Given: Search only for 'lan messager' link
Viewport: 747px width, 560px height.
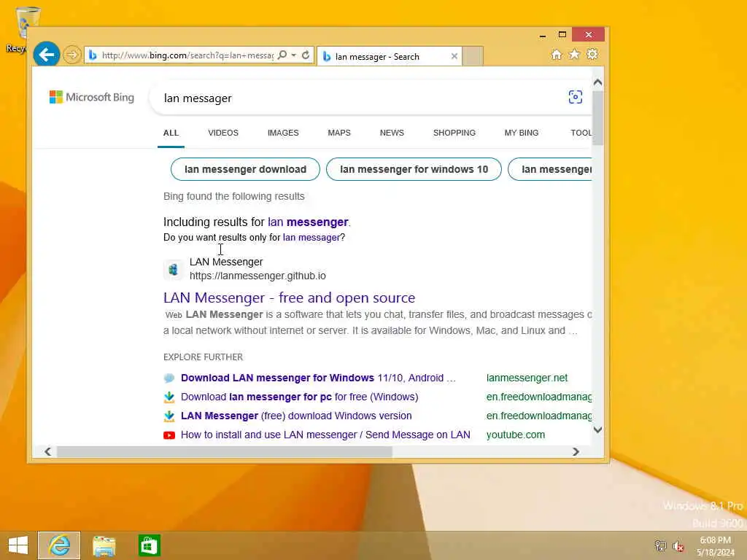Looking at the screenshot, I should (x=311, y=237).
